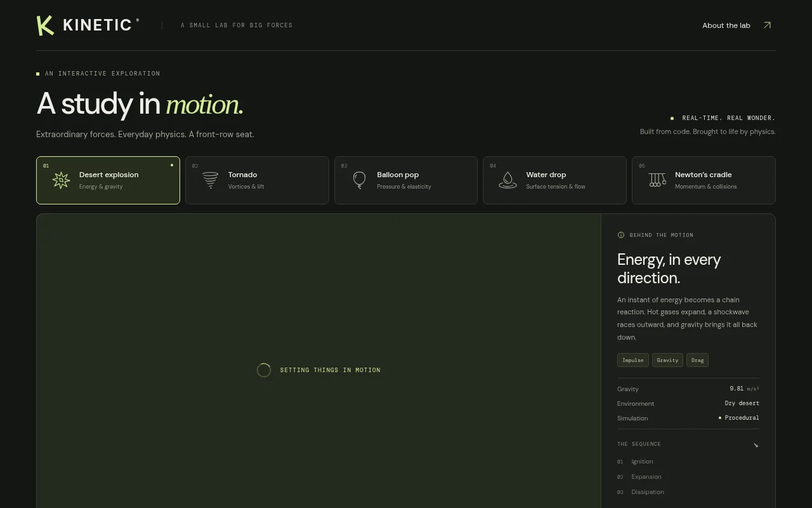Image resolution: width=812 pixels, height=508 pixels.
Task: Click the Kinetic K logo icon
Action: click(45, 25)
